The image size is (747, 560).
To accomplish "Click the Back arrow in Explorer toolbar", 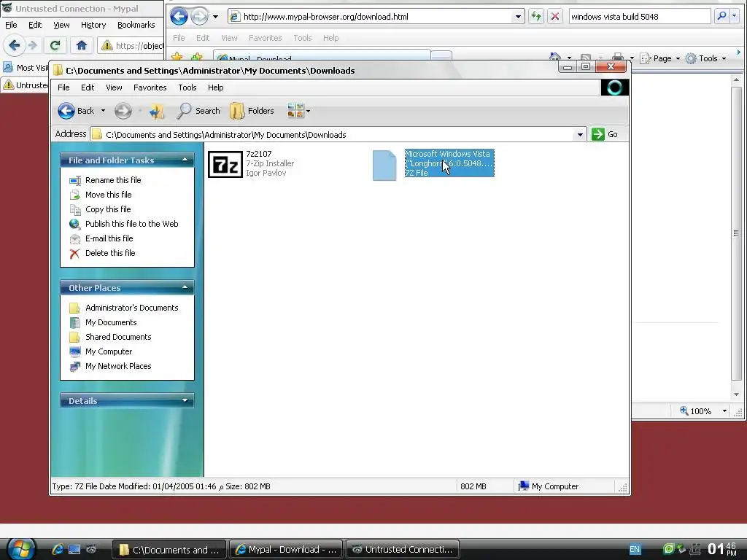I will [x=66, y=111].
